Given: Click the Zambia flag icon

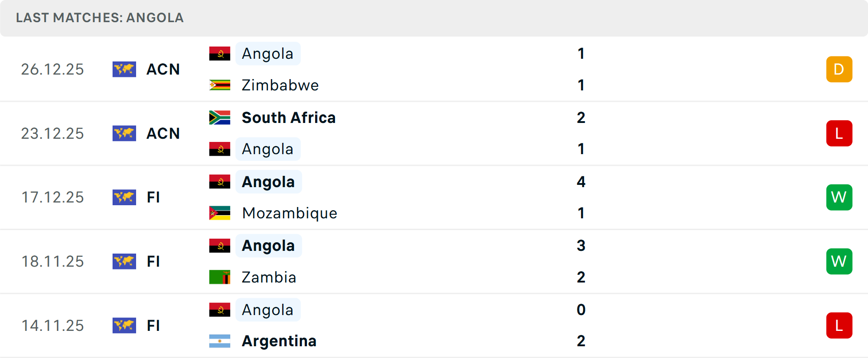Looking at the screenshot, I should click(x=220, y=277).
